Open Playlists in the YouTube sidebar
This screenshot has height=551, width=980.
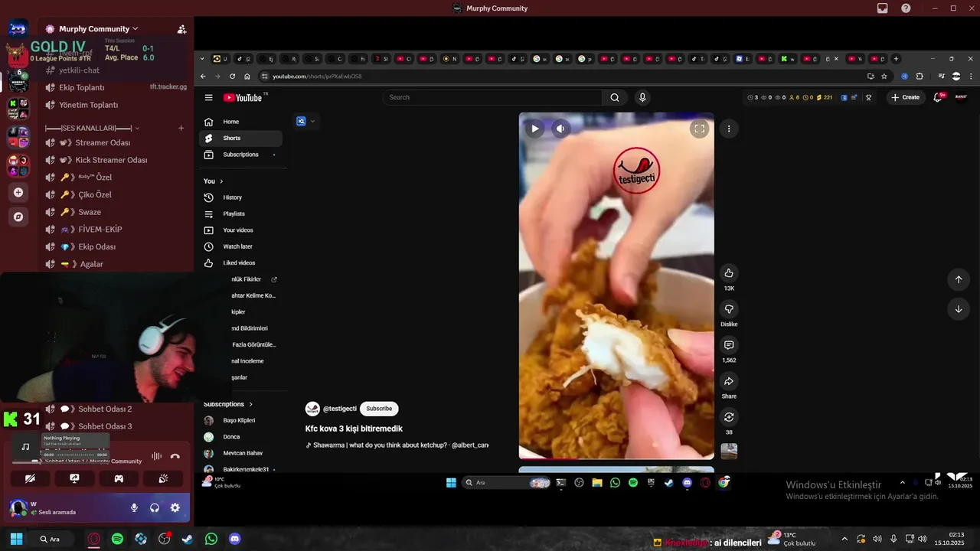click(x=240, y=214)
